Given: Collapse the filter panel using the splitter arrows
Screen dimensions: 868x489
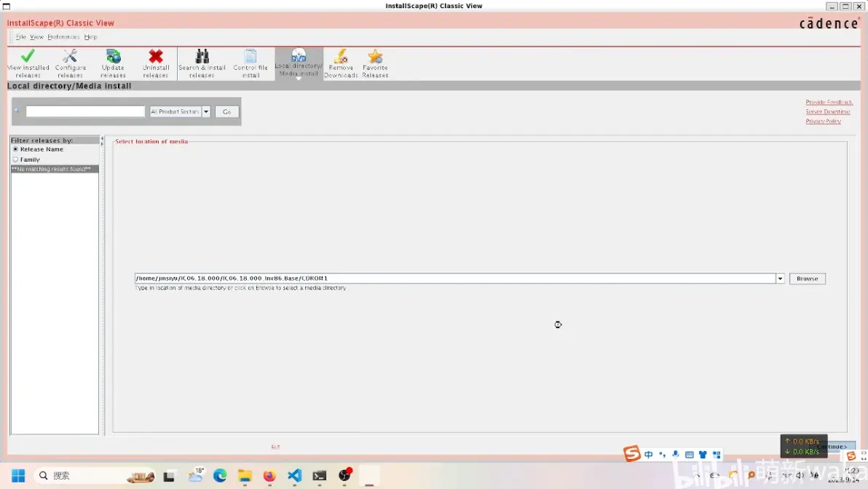Looking at the screenshot, I should pyautogui.click(x=102, y=141).
